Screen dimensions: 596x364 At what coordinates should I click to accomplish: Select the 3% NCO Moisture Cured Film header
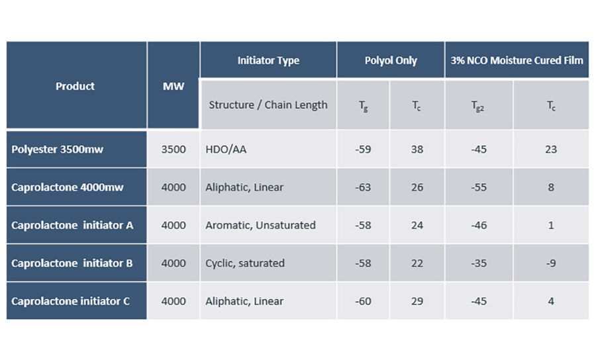coord(517,60)
